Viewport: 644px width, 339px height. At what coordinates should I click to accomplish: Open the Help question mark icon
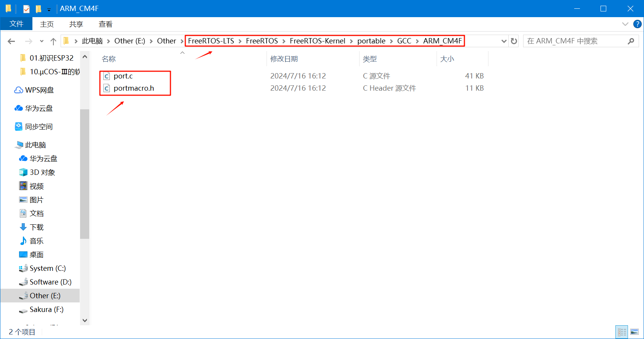637,24
